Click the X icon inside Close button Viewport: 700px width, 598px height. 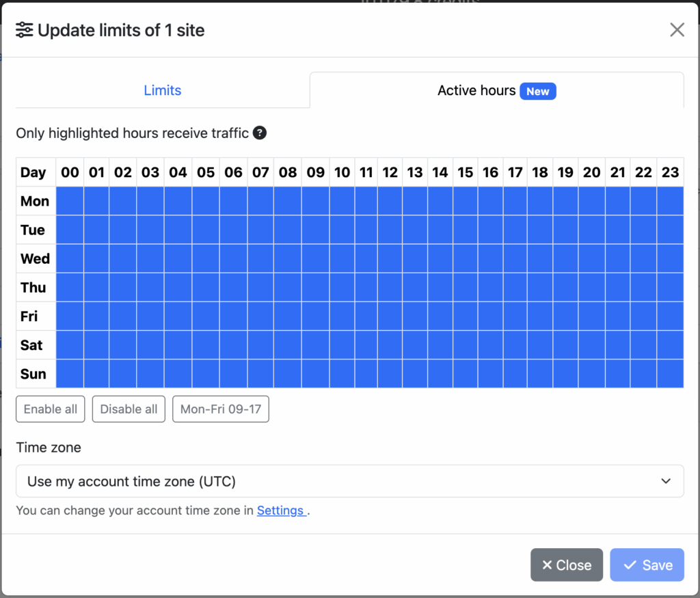[547, 565]
